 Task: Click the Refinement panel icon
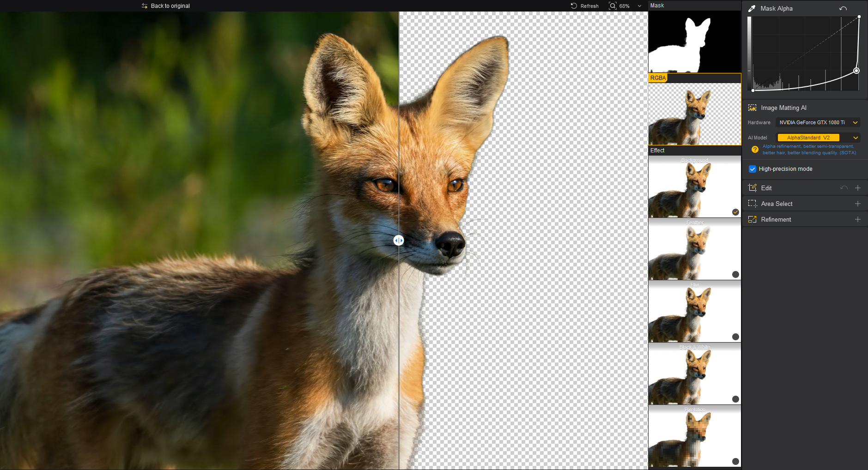[x=752, y=219]
